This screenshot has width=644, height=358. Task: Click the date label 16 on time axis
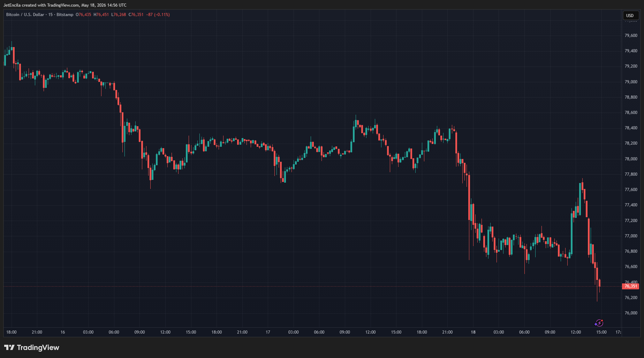(63, 332)
